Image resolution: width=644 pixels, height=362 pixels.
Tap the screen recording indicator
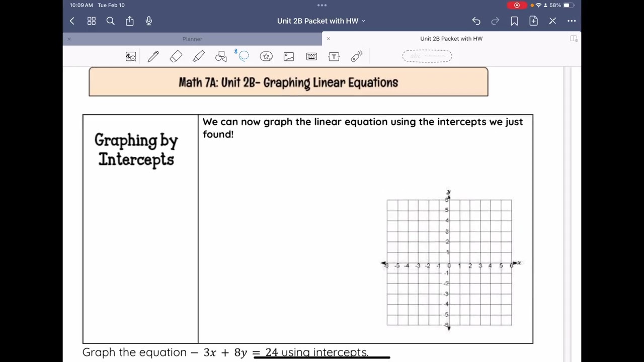pos(517,5)
